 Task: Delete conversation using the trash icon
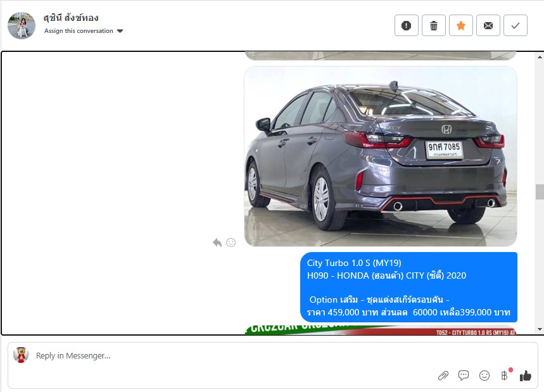tap(434, 25)
